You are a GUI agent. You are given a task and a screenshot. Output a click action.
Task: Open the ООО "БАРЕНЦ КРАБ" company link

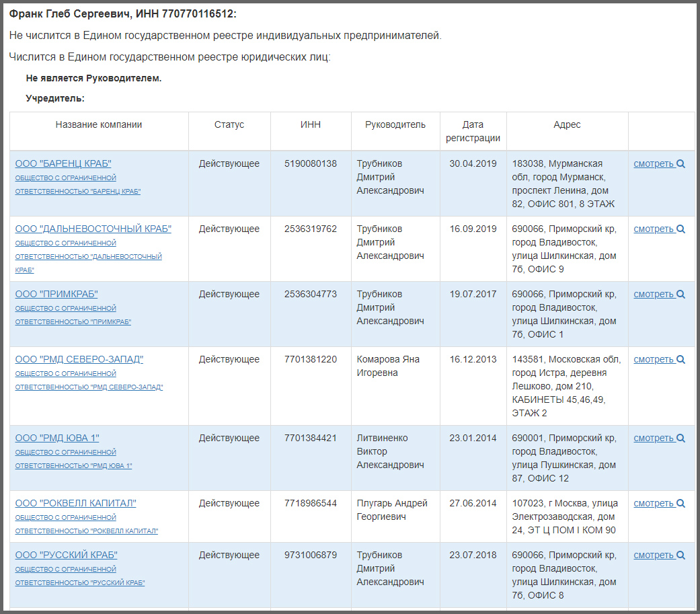click(x=63, y=163)
